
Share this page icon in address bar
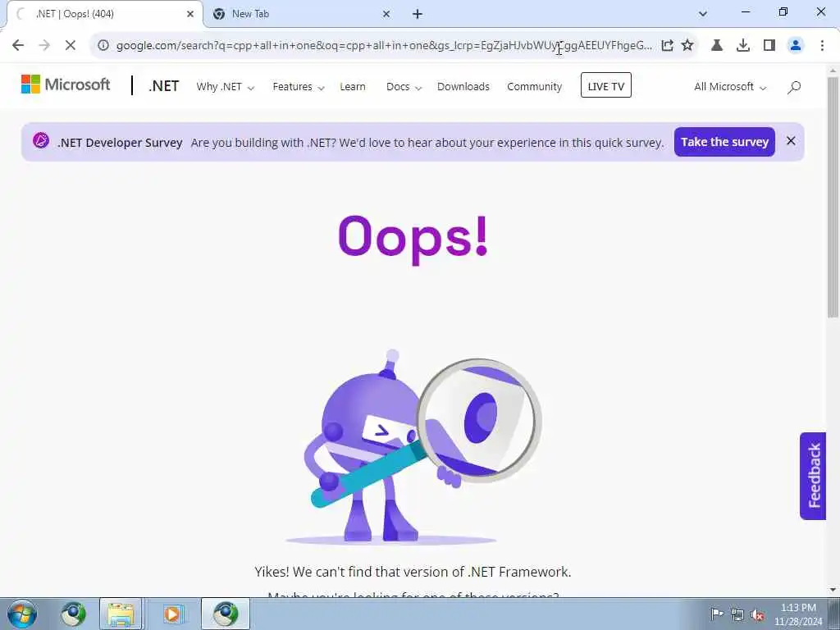[667, 46]
